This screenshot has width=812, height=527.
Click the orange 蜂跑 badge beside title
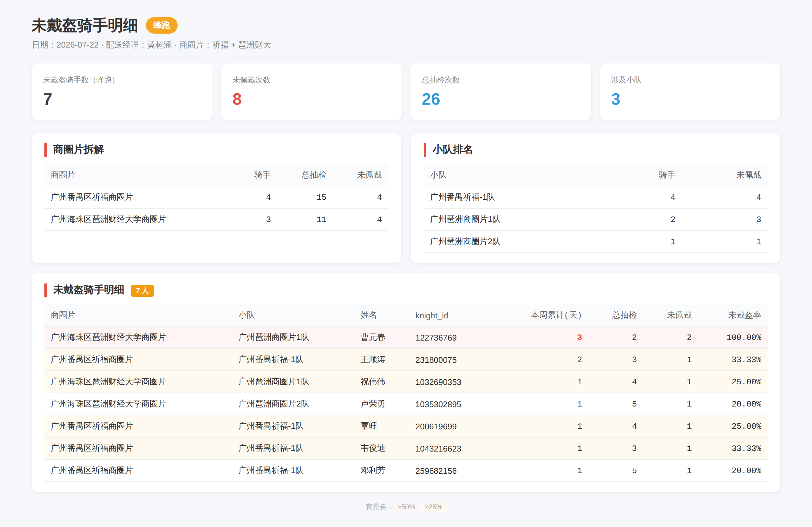pos(161,25)
